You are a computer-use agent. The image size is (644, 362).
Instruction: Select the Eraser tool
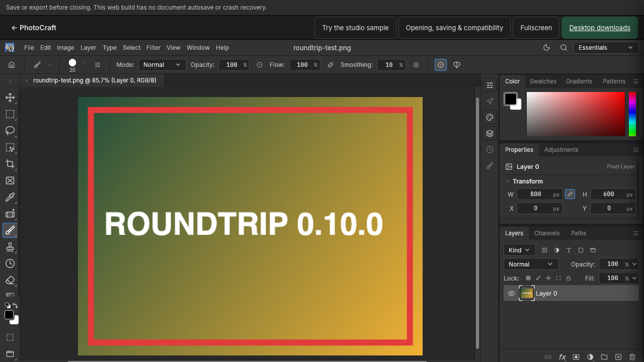tap(10, 280)
